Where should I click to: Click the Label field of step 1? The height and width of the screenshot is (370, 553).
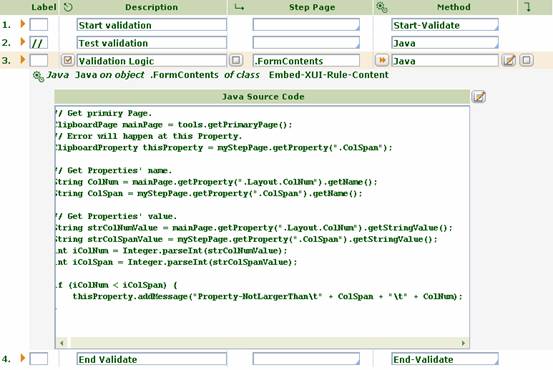click(x=38, y=25)
